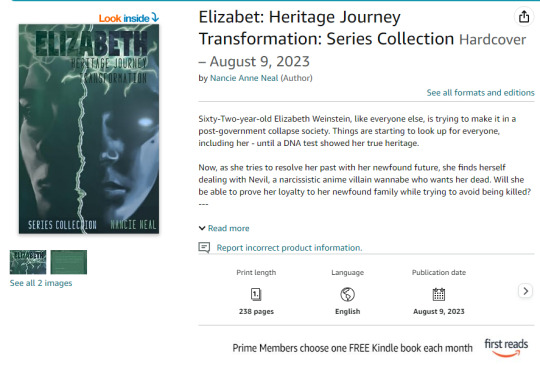Click the Read more chevron arrow
Viewport: 540px width, 365px height.
[x=202, y=228]
